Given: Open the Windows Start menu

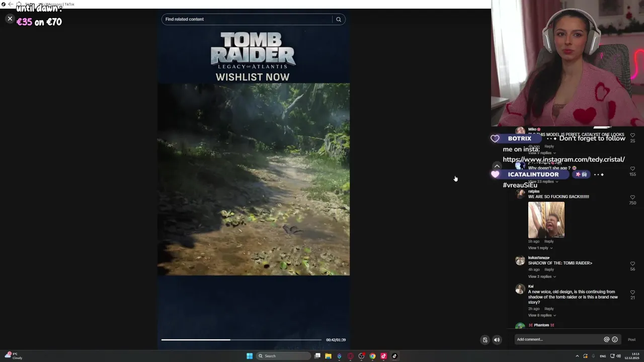Looking at the screenshot, I should tap(250, 356).
